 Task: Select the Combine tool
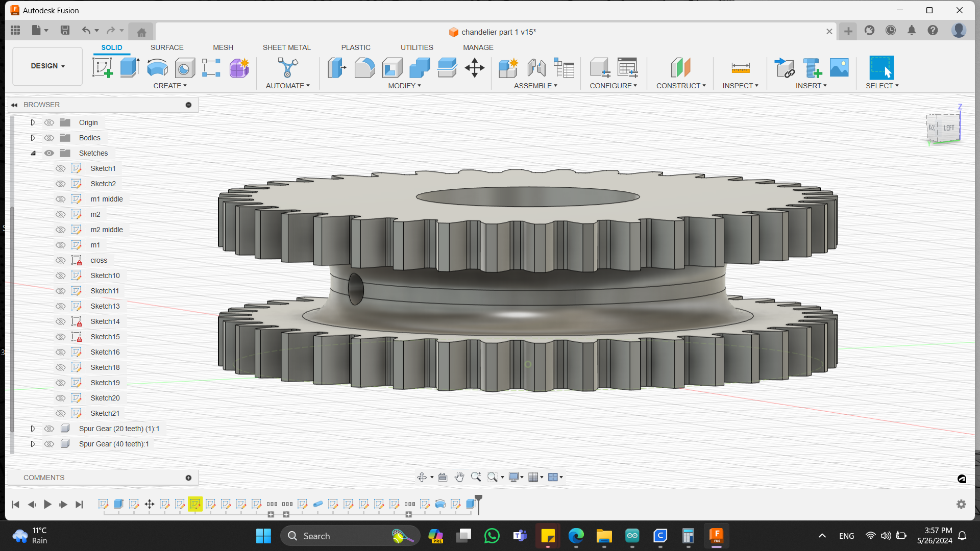coord(420,67)
